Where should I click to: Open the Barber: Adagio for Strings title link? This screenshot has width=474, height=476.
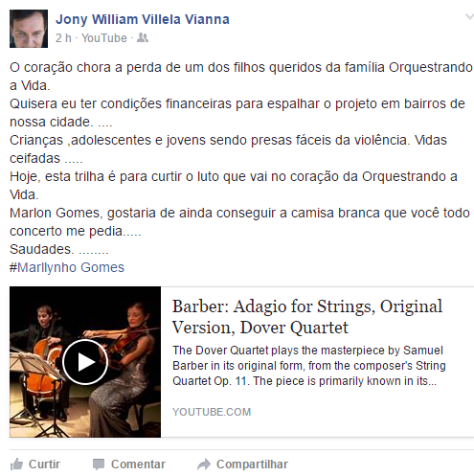[307, 317]
